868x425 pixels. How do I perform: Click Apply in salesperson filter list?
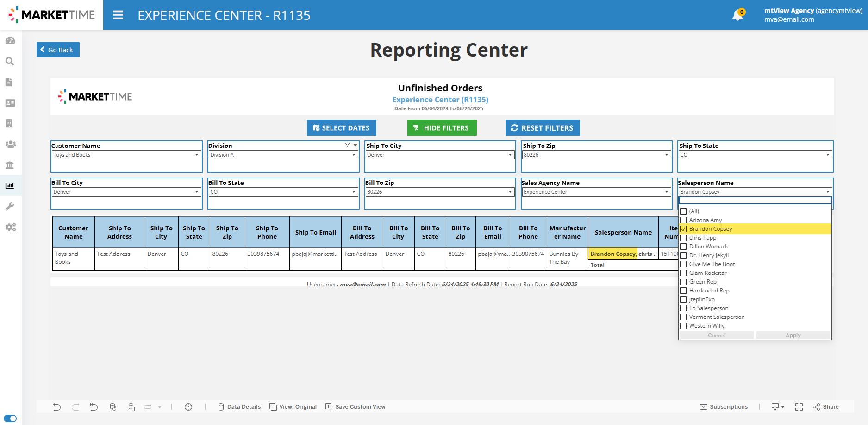793,335
